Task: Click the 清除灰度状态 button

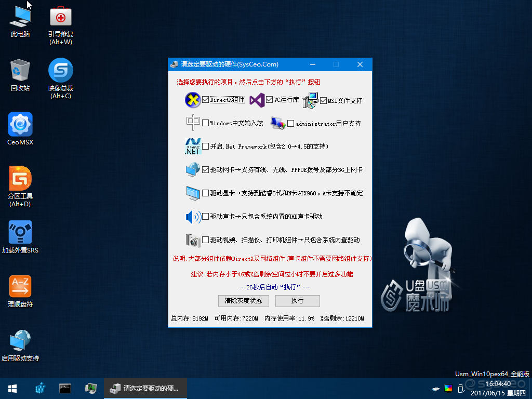Action: click(x=244, y=301)
